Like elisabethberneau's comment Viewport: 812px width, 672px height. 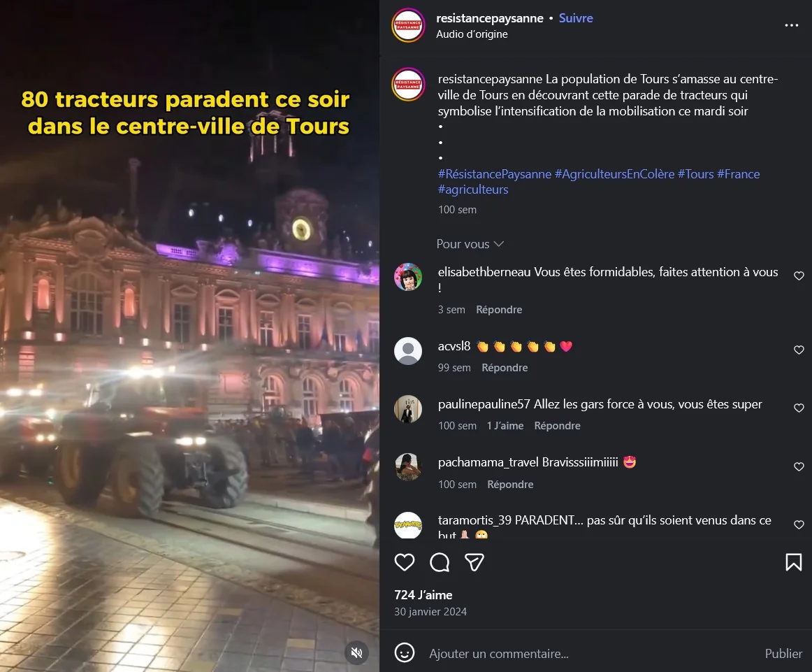(799, 276)
